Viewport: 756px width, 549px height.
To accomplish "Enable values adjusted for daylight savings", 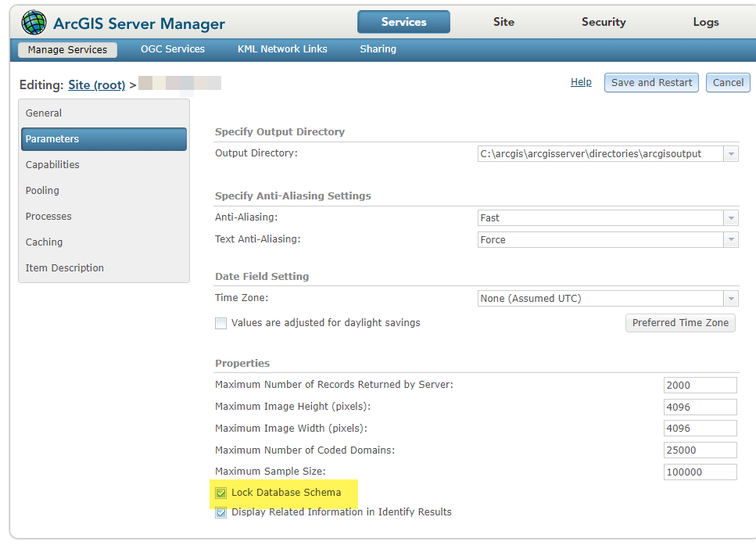I will point(220,322).
